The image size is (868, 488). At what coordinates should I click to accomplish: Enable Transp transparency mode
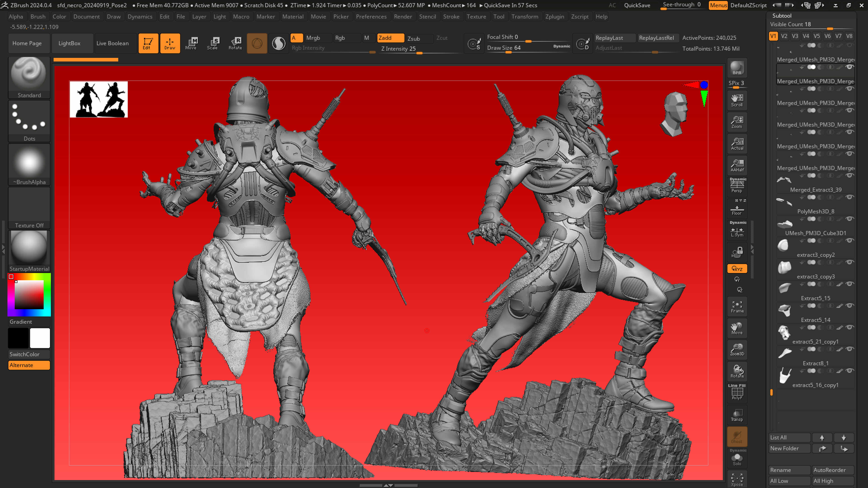737,415
